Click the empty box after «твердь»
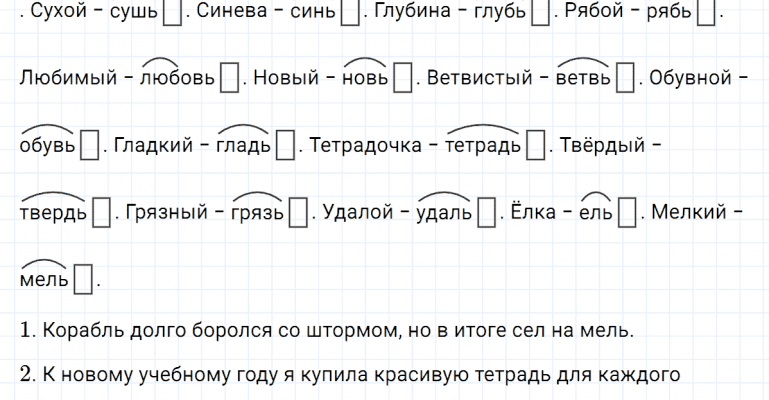Screen dimensions: 769x400 click(x=101, y=213)
